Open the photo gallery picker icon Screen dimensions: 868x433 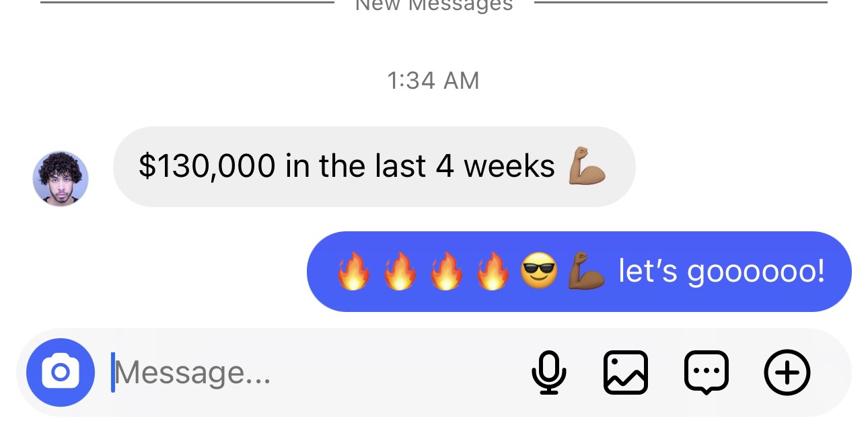(626, 372)
